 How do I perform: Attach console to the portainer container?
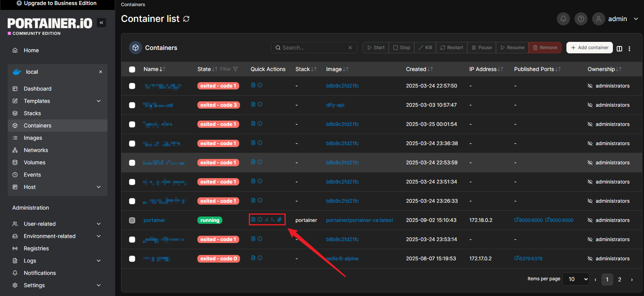tap(280, 220)
